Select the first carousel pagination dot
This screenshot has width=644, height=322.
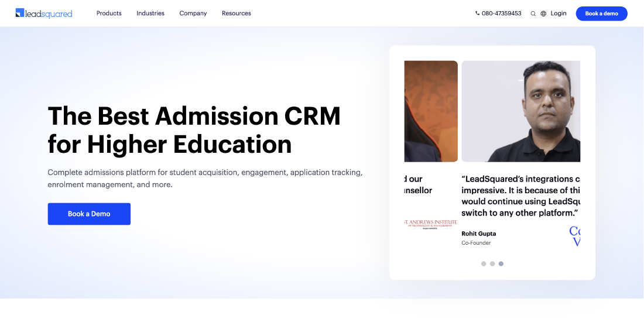pyautogui.click(x=484, y=263)
